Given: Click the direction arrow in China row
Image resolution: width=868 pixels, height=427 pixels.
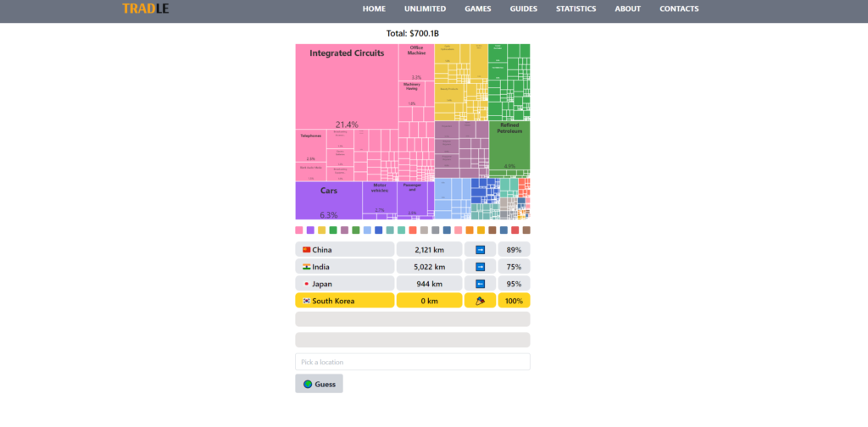Looking at the screenshot, I should click(481, 250).
